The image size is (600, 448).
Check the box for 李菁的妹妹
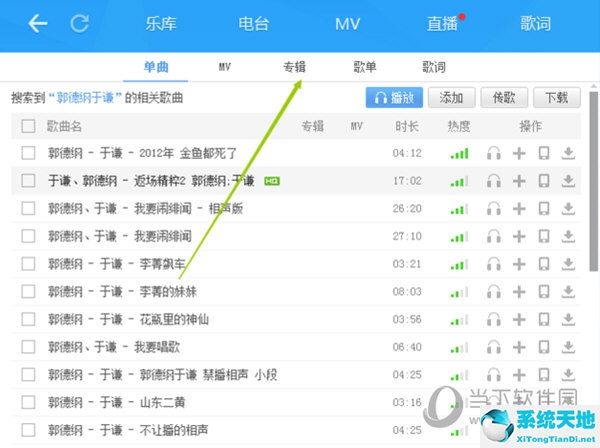click(x=28, y=292)
